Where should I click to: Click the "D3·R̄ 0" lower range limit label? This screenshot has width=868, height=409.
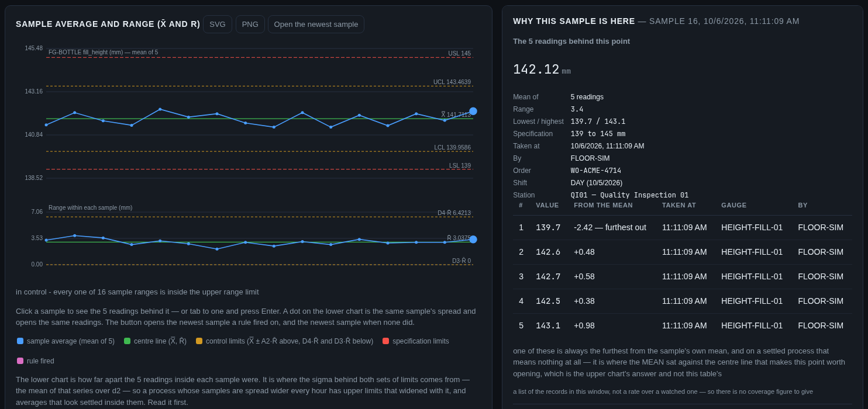point(461,261)
